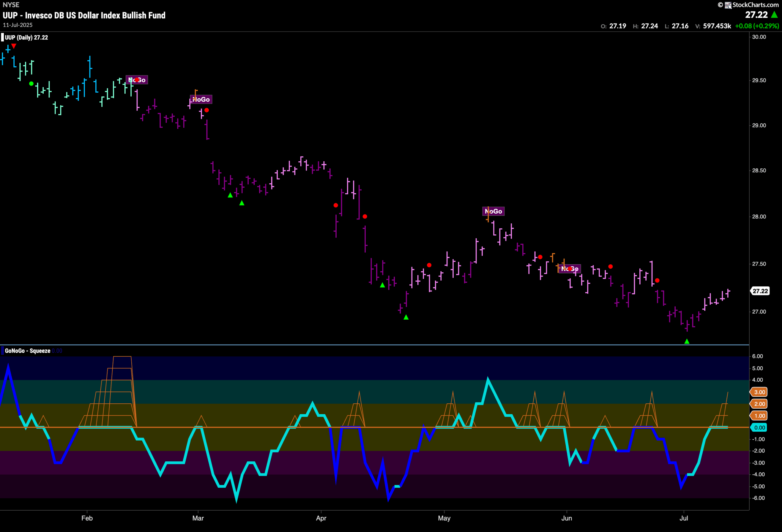Screen dimensions: 782x532
Task: Select the red countertrend dot in mid-June
Action: coord(611,266)
